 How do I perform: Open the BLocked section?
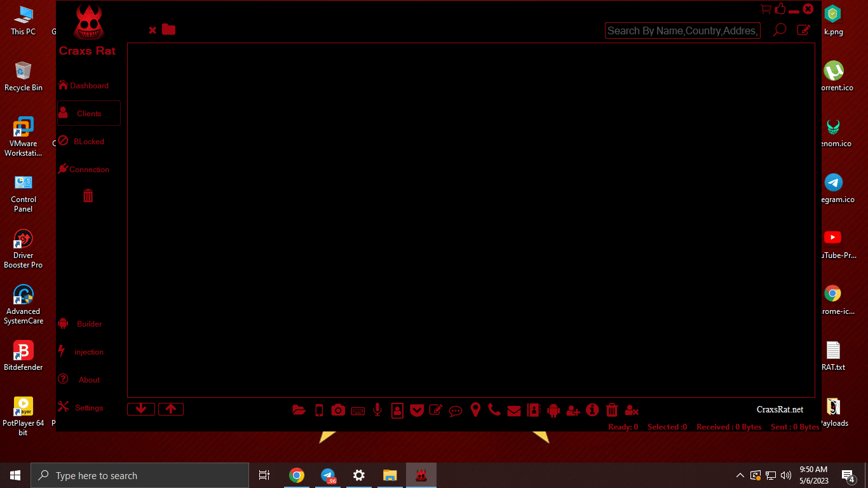88,141
